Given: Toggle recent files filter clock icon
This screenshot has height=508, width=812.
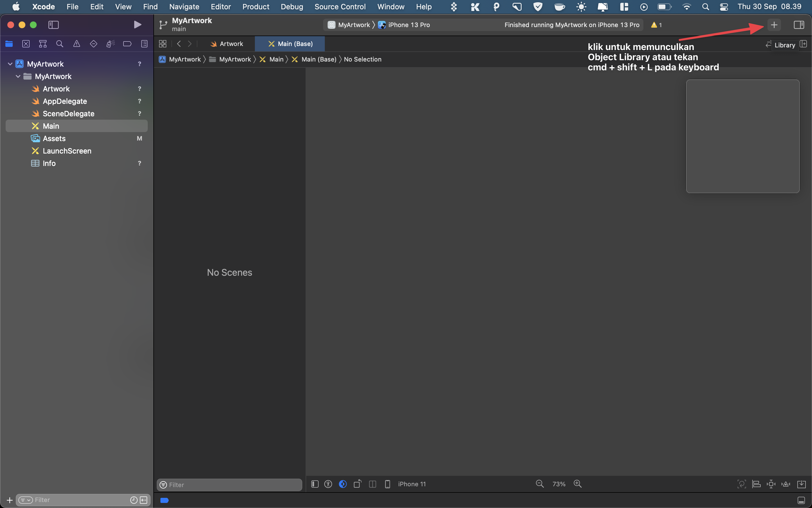Looking at the screenshot, I should (x=134, y=500).
